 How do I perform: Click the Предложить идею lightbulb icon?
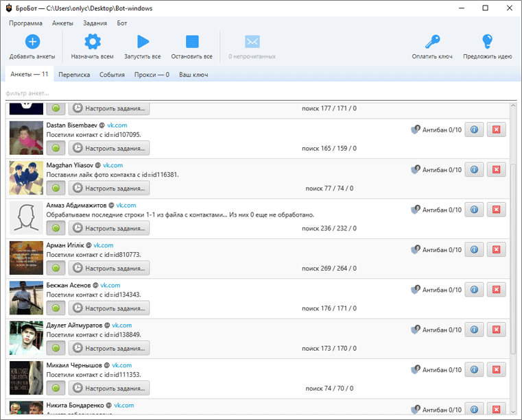(488, 42)
